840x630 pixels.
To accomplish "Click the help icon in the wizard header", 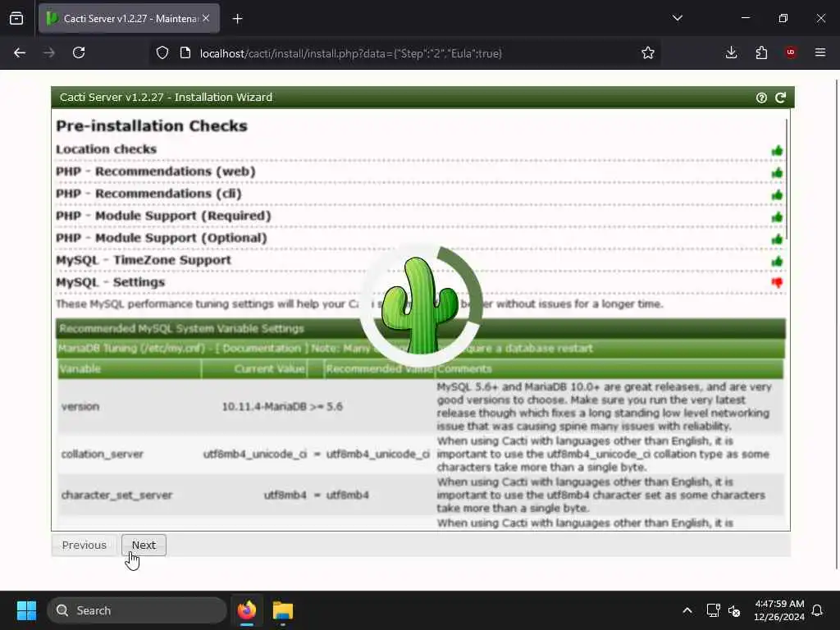I will point(761,98).
